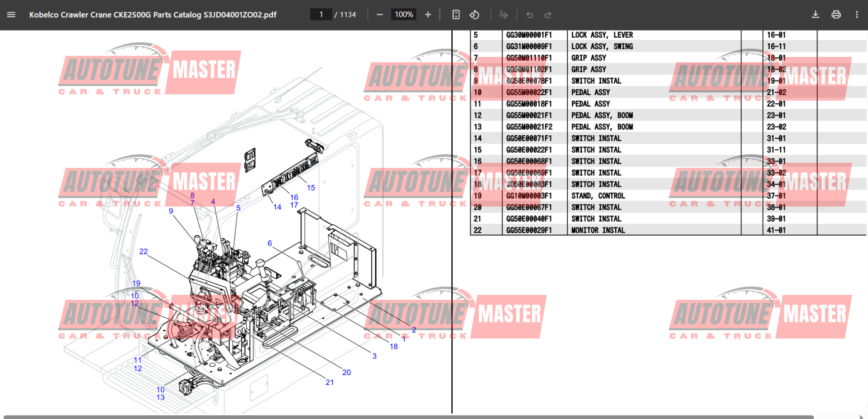868x419 pixels.
Task: Click callout number 22 in the diagram
Action: pyautogui.click(x=143, y=252)
